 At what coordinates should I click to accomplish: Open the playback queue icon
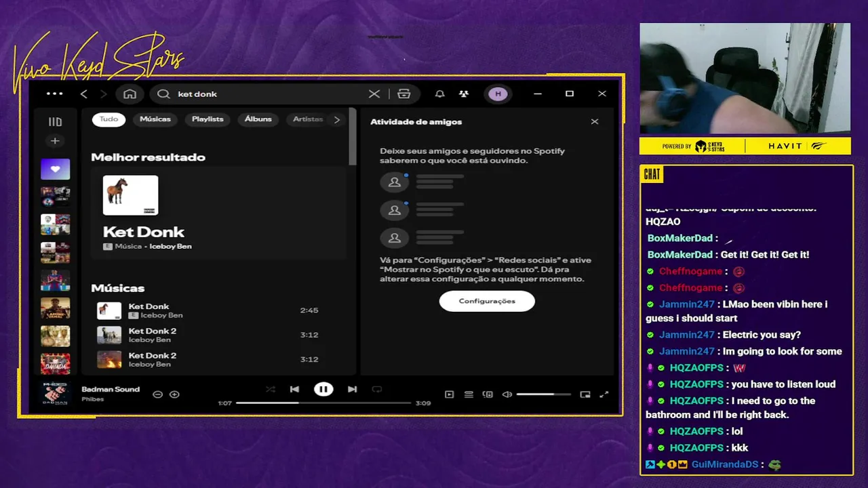click(469, 394)
